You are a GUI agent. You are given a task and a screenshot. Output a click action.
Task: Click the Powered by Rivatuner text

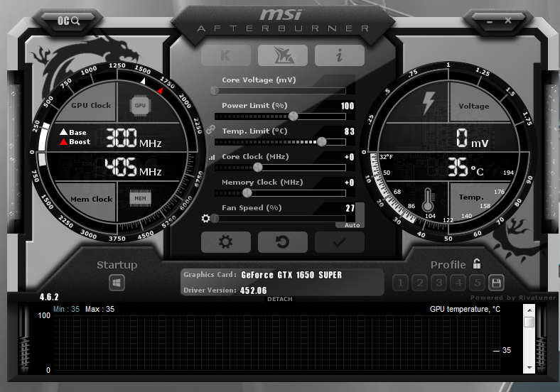coord(513,298)
